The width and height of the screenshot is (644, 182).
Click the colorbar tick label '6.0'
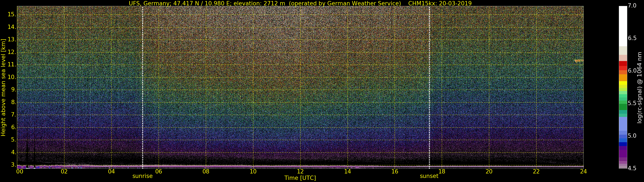[632, 71]
